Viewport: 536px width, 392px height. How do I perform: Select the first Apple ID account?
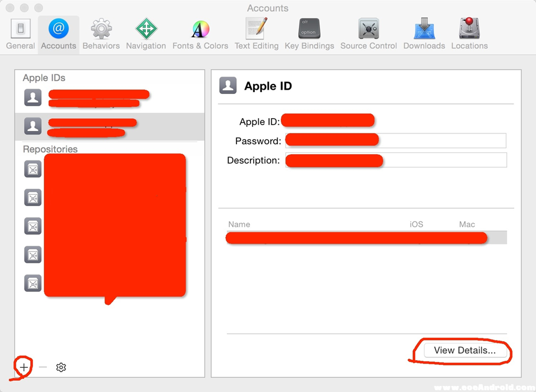(109, 97)
